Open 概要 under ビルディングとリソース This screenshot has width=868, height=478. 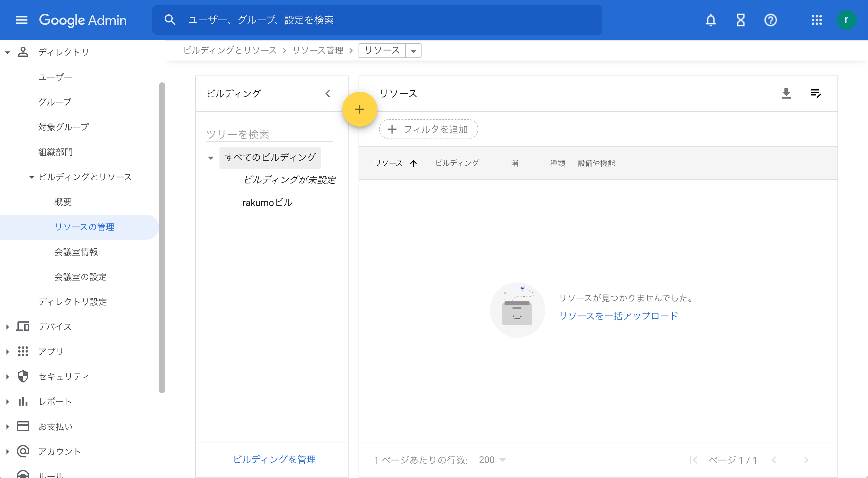coord(63,202)
